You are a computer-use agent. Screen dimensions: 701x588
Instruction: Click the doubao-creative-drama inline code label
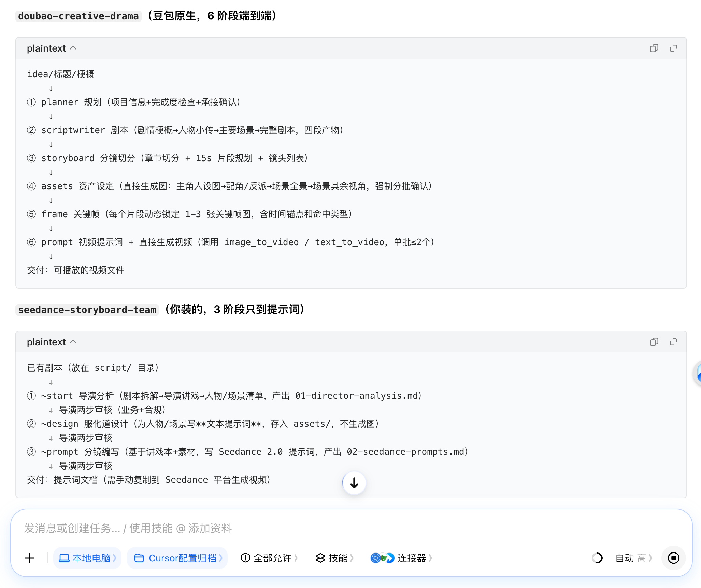tap(78, 16)
